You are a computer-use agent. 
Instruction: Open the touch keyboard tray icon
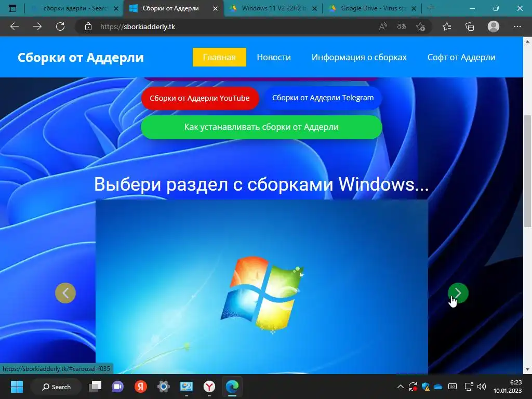pos(453,387)
